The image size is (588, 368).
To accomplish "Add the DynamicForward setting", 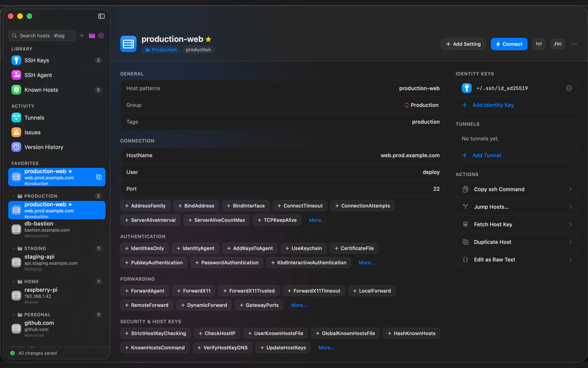I will coord(204,305).
